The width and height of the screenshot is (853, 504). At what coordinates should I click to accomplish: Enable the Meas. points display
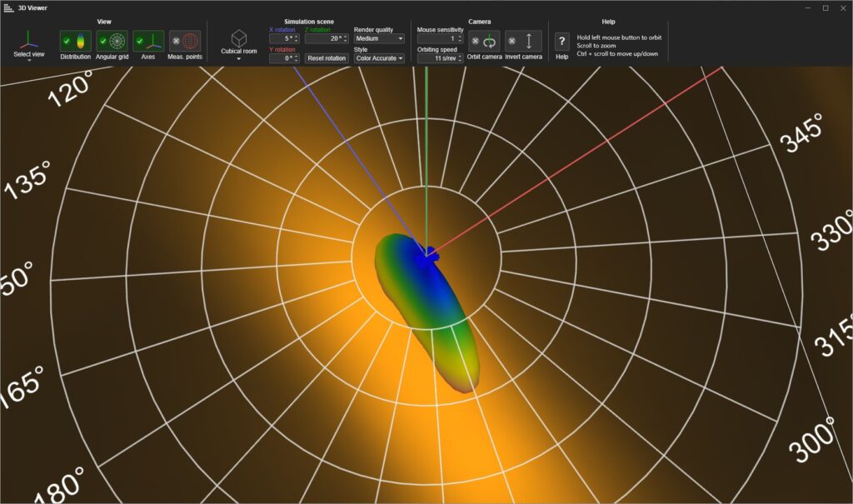(x=185, y=41)
